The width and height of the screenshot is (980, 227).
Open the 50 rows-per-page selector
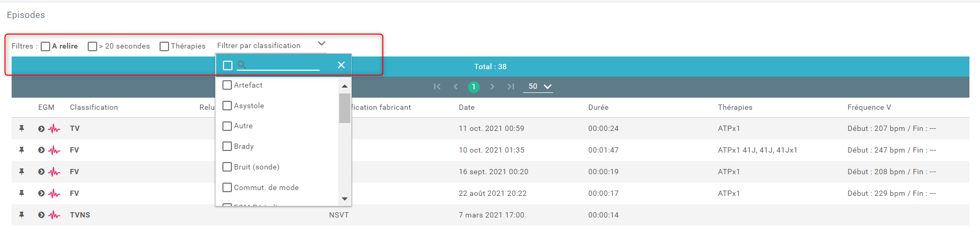(538, 87)
